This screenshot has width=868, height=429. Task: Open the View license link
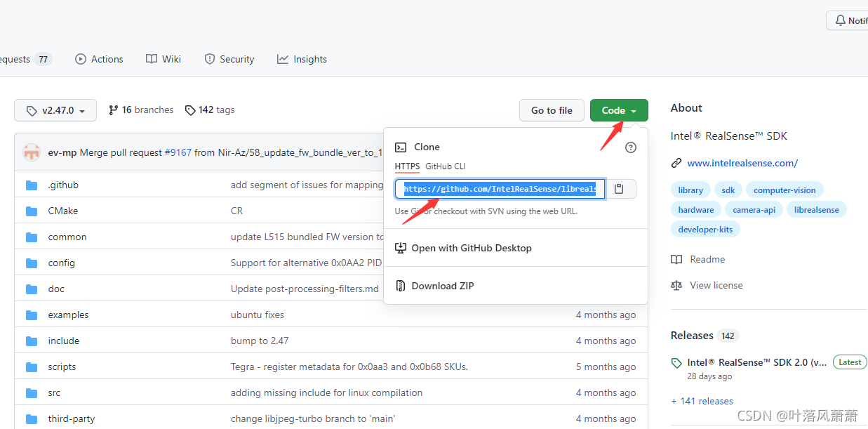(707, 285)
